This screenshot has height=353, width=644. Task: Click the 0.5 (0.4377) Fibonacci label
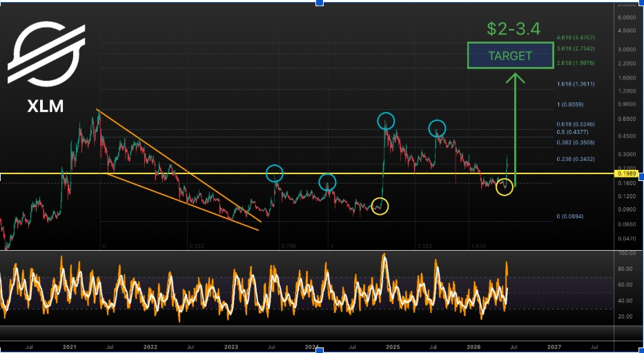pos(572,132)
